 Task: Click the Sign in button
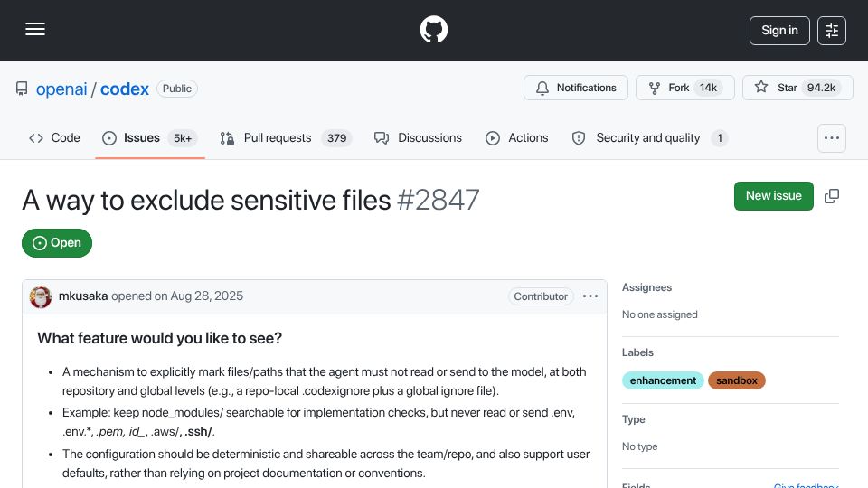tap(779, 31)
